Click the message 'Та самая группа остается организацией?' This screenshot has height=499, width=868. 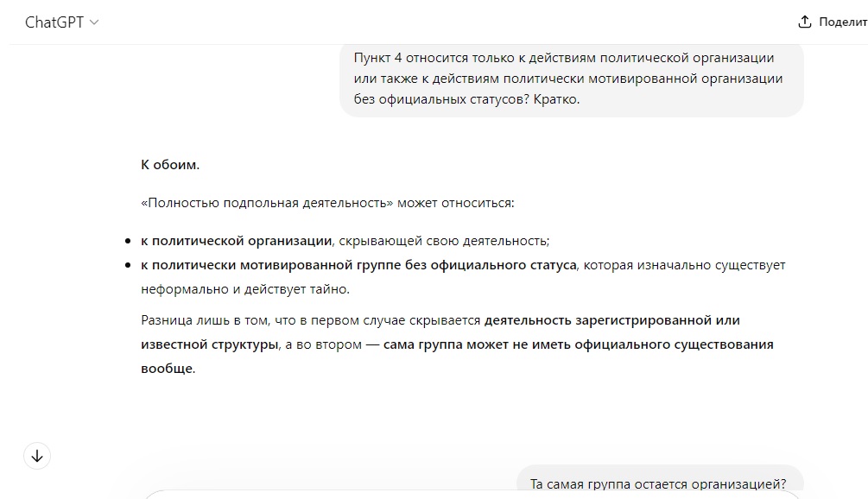pos(658,483)
